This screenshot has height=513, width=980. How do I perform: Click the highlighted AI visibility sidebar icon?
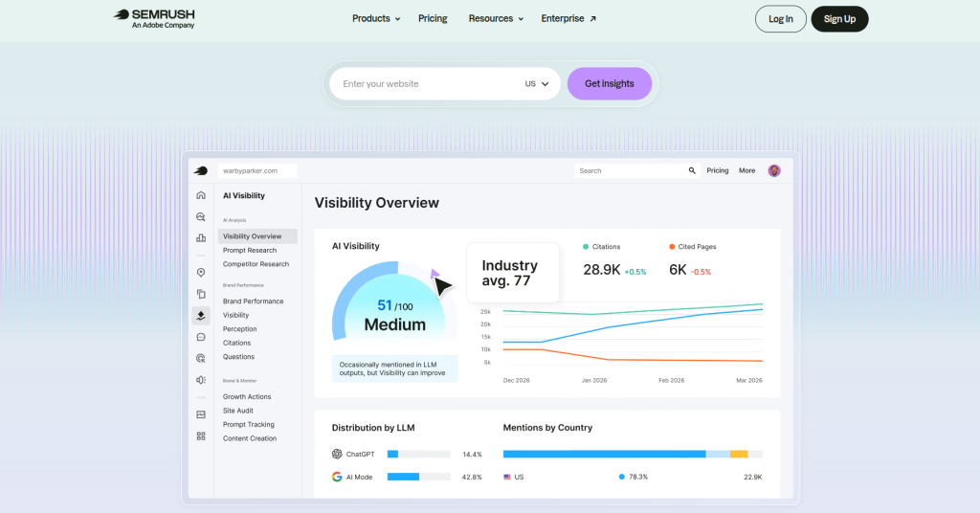pos(201,316)
